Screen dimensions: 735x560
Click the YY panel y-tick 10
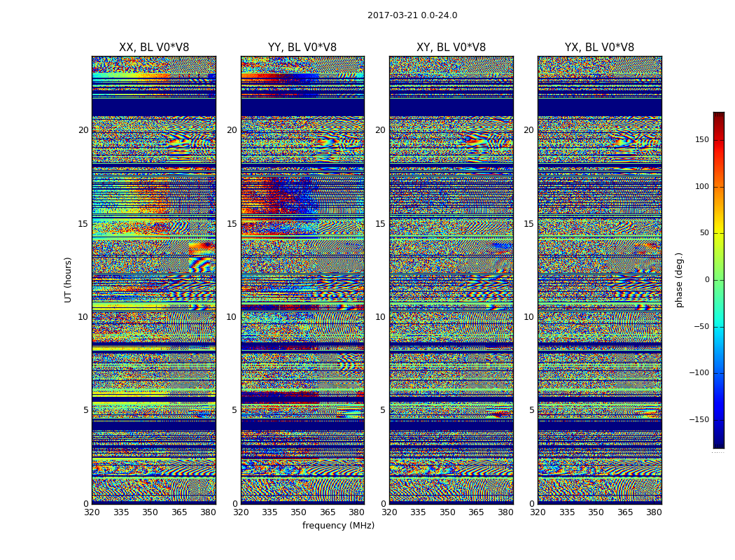coord(232,317)
